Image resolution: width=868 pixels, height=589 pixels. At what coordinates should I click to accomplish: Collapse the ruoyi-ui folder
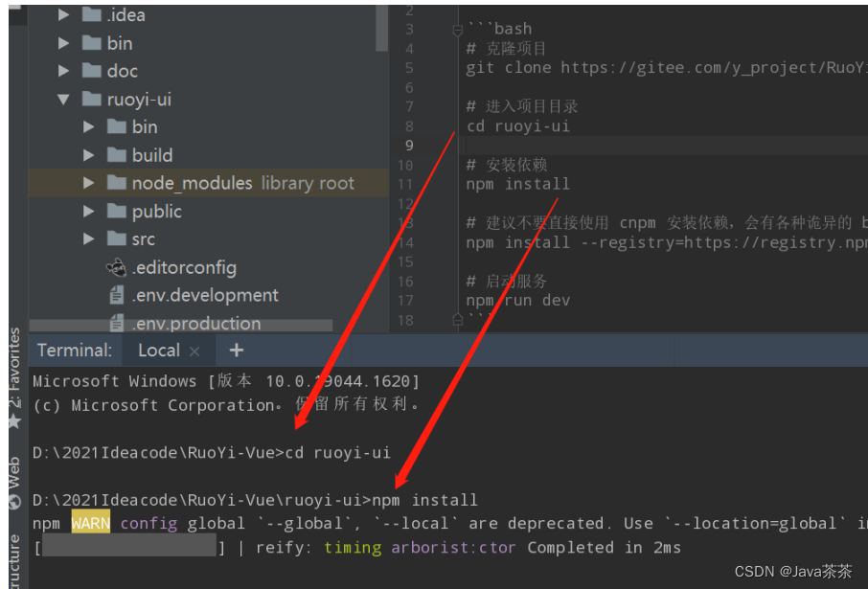tap(63, 99)
